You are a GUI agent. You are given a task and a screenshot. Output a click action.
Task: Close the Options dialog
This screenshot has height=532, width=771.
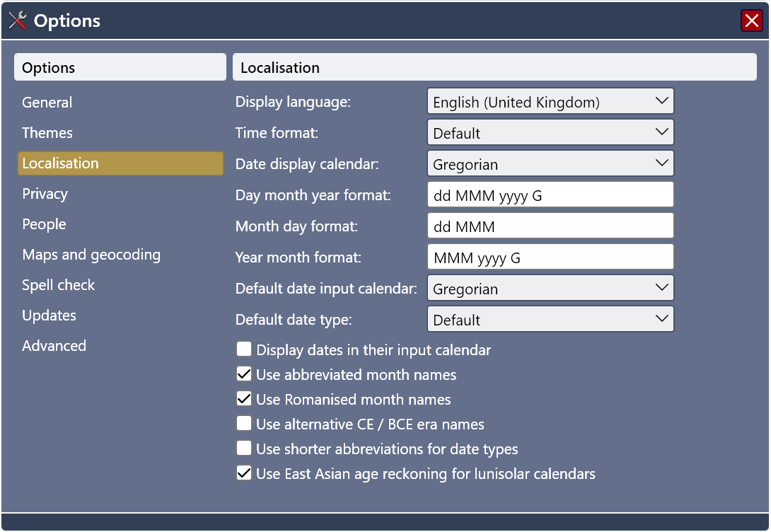751,21
